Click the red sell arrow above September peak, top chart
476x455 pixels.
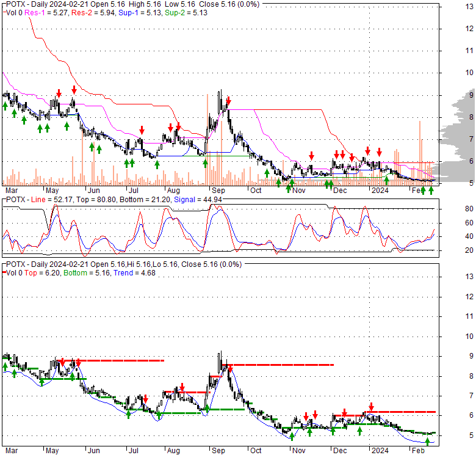(229, 101)
